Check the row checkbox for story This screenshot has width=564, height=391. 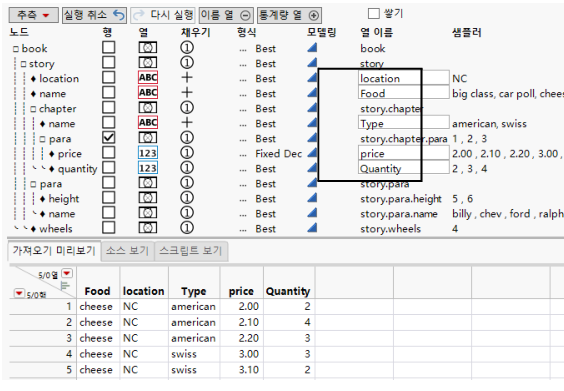[x=108, y=63]
